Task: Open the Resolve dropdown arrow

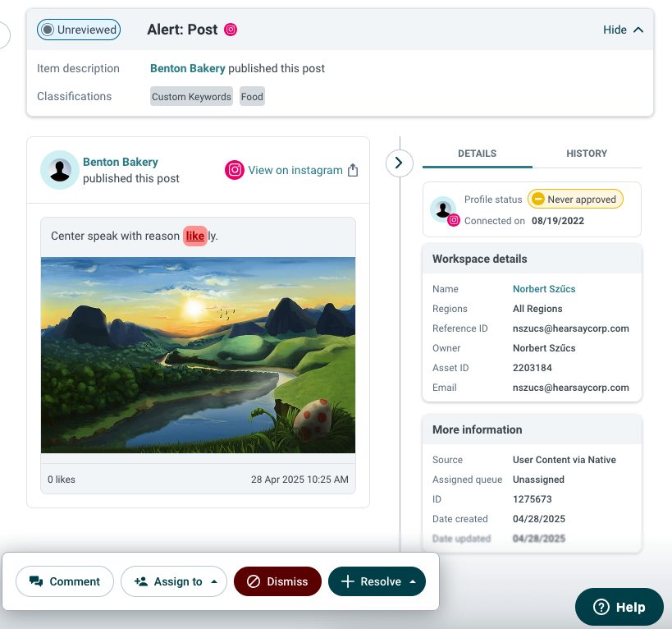Action: pos(413,581)
